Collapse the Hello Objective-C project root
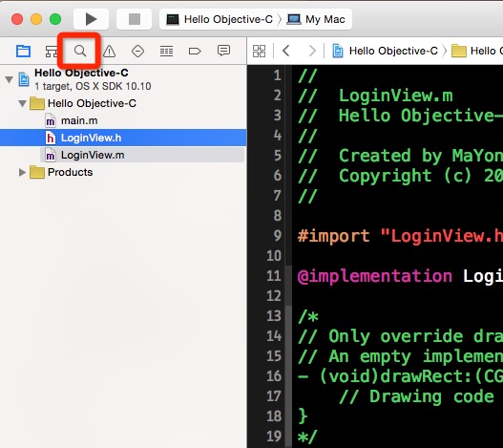Screen dimensions: 503x448 (x=10, y=79)
